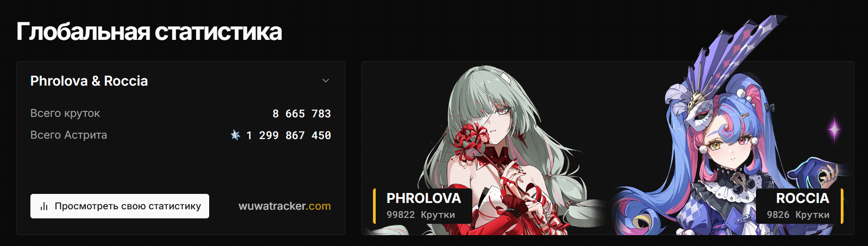Expand the Phrolova & Roccia banner chevron

(x=326, y=81)
